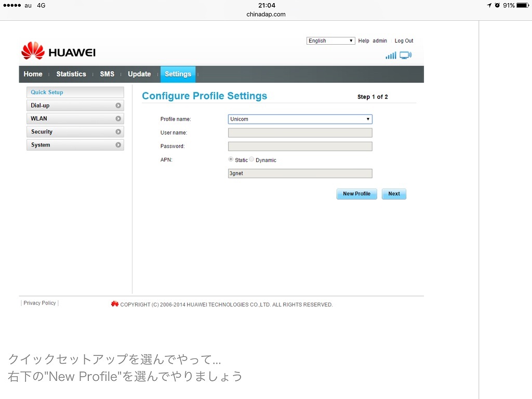Select the Dynamic APN radio button

point(252,159)
